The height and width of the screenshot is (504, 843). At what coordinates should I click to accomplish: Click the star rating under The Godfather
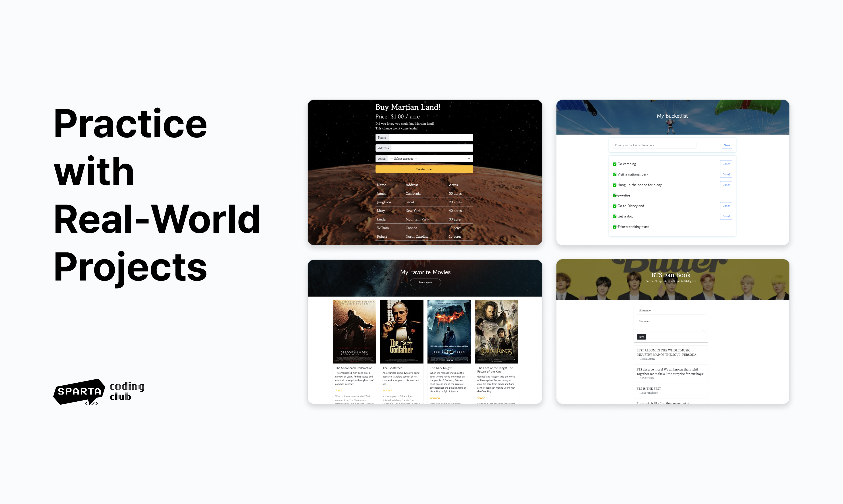point(387,391)
